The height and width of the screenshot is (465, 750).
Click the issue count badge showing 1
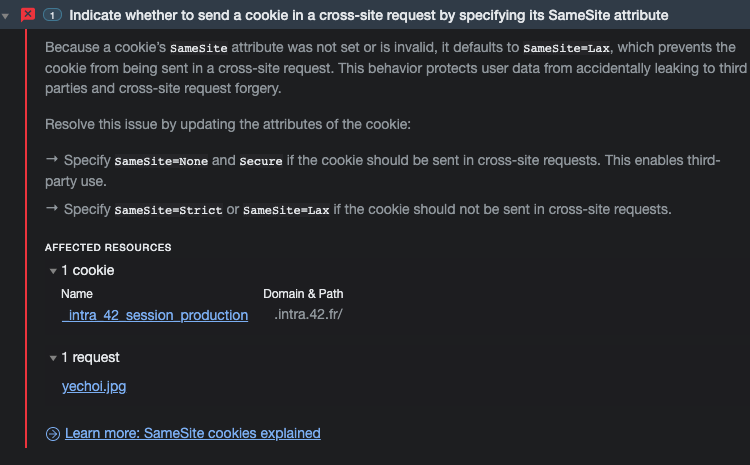click(52, 15)
